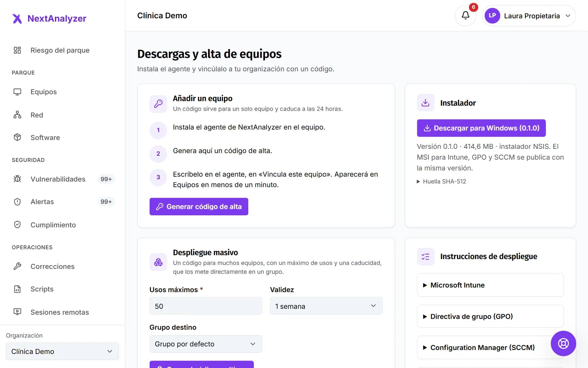Click the Sesiones remotas screen icon
Viewport: 588px width, 368px height.
(x=17, y=312)
